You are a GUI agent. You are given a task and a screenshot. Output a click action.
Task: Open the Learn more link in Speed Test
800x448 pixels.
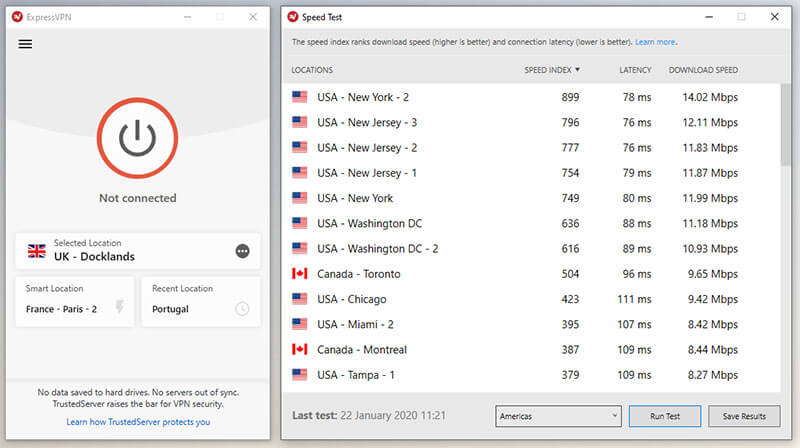click(655, 42)
